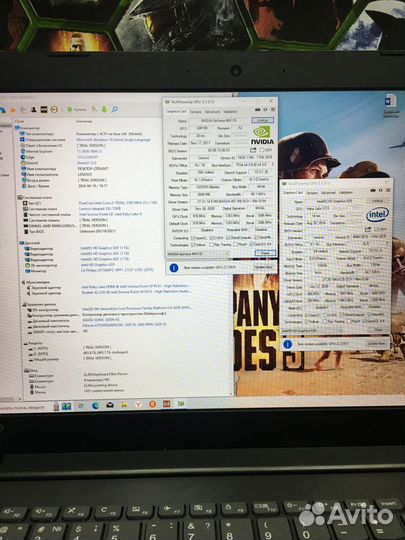Image resolution: width=405 pixels, height=540 pixels.
Task: Open the hamburger menu in NVIDIA GPU-Z window
Action: click(273, 109)
